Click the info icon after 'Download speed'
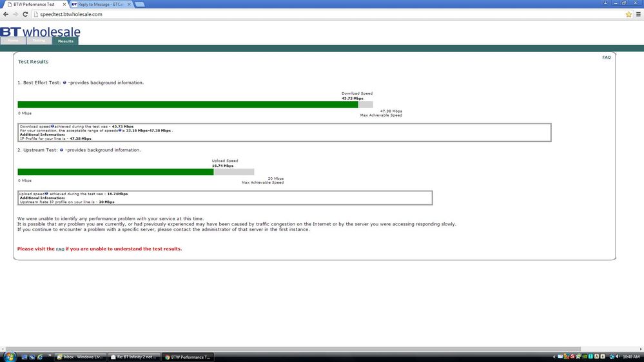644x362 pixels. (x=53, y=126)
